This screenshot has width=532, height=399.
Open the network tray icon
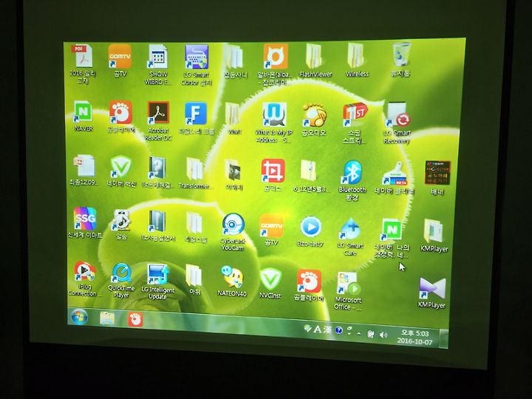(x=370, y=334)
